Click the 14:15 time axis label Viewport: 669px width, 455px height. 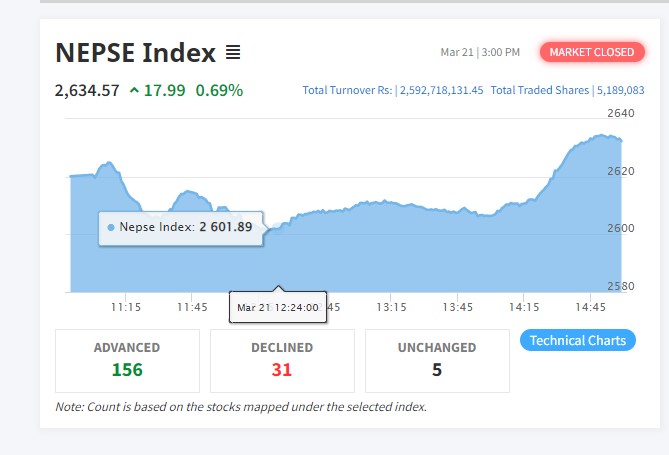pos(524,307)
